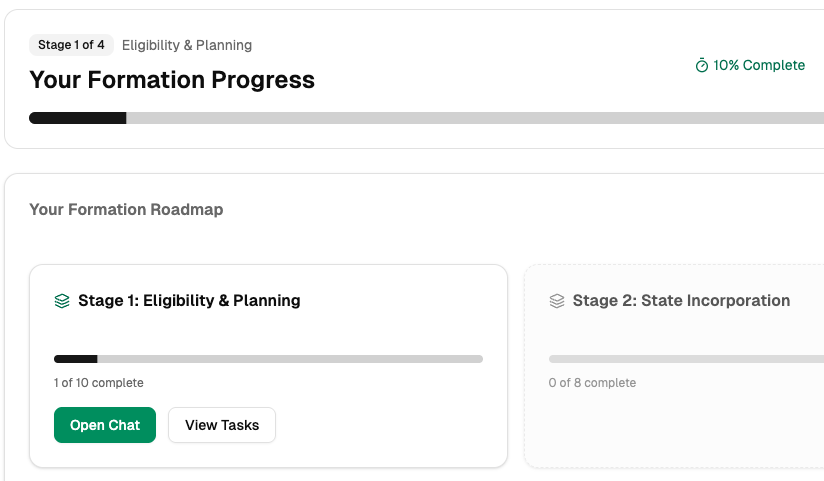Click the filled portion of the overall progress bar

78,118
